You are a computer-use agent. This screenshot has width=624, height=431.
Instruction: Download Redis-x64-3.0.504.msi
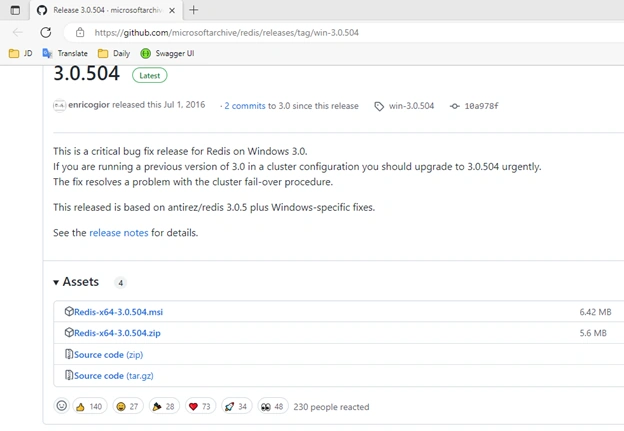pos(119,312)
